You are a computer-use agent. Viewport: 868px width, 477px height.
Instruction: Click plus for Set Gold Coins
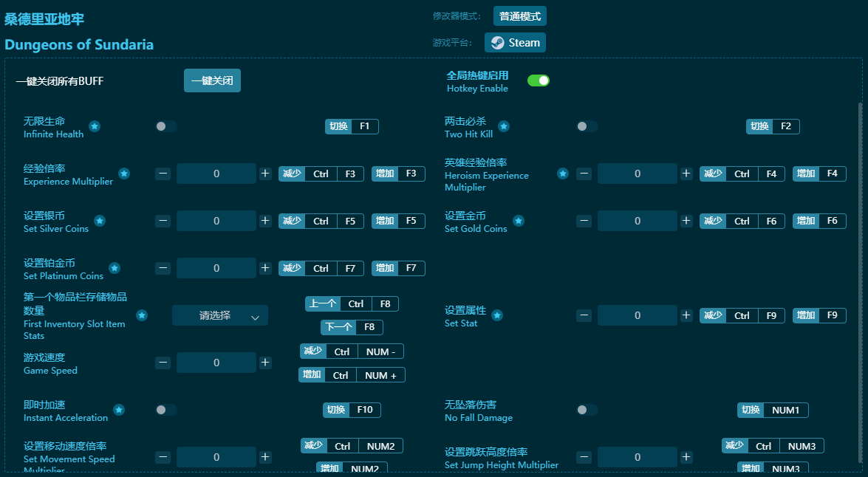[686, 221]
